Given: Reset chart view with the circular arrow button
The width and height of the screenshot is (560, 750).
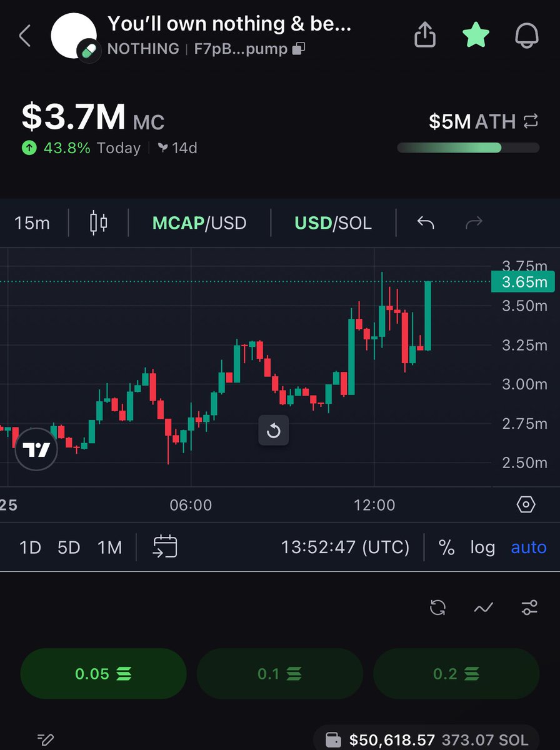Looking at the screenshot, I should [274, 430].
